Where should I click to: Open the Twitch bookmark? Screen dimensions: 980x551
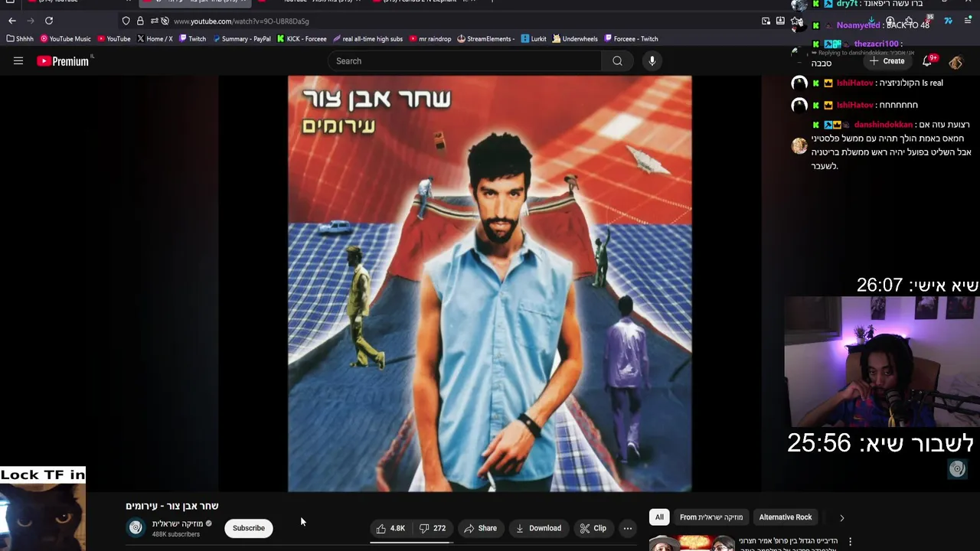point(192,39)
